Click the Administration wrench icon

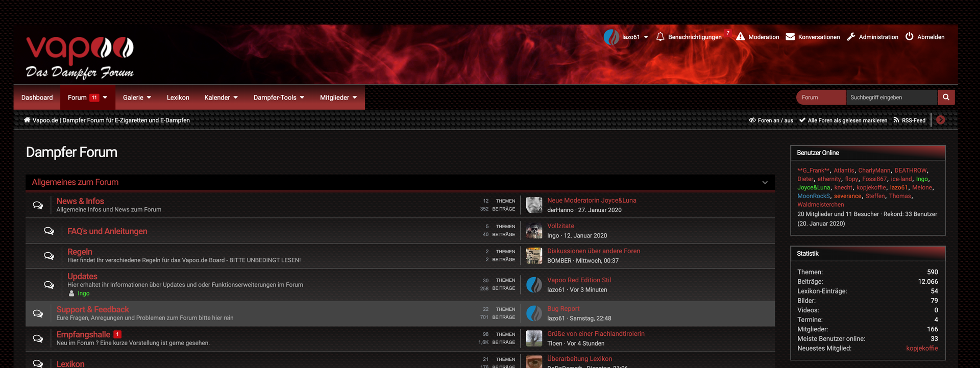pyautogui.click(x=851, y=37)
